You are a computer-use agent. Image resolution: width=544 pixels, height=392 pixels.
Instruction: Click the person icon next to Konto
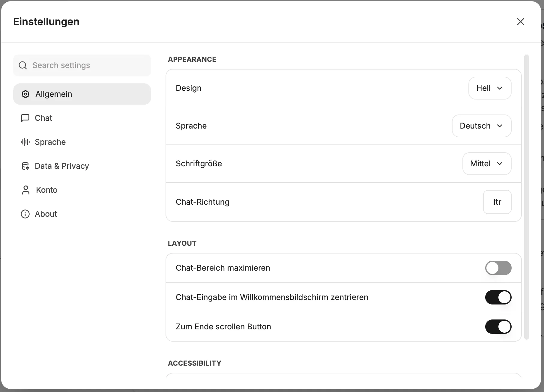pyautogui.click(x=26, y=190)
